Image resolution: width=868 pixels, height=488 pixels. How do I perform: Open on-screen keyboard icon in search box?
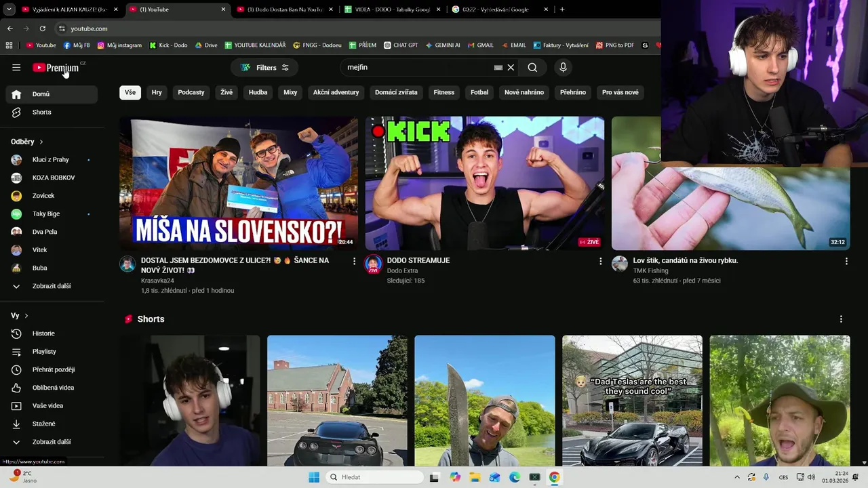pos(498,68)
